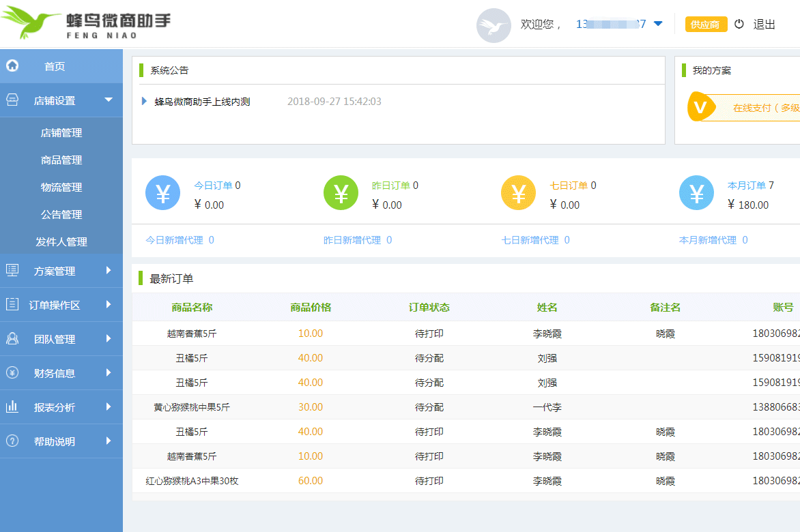The width and height of the screenshot is (800, 532).
Task: Click the 备注名 column header
Action: tap(666, 308)
